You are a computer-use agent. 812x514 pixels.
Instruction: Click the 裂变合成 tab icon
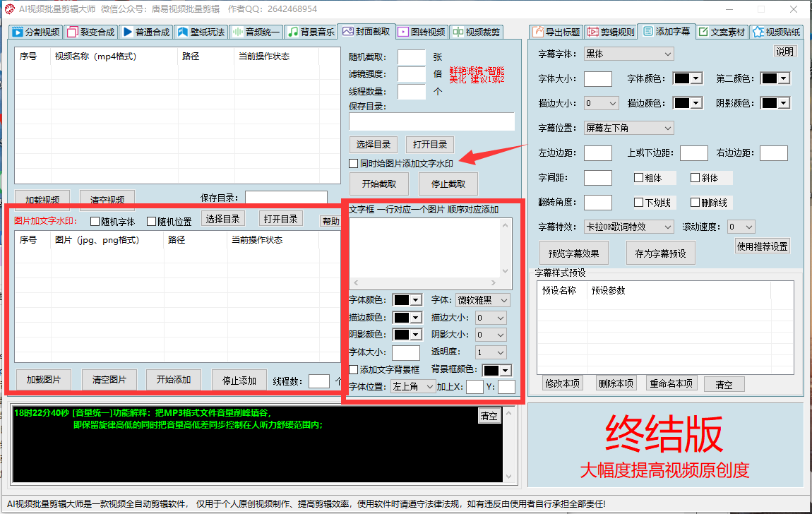(x=73, y=32)
